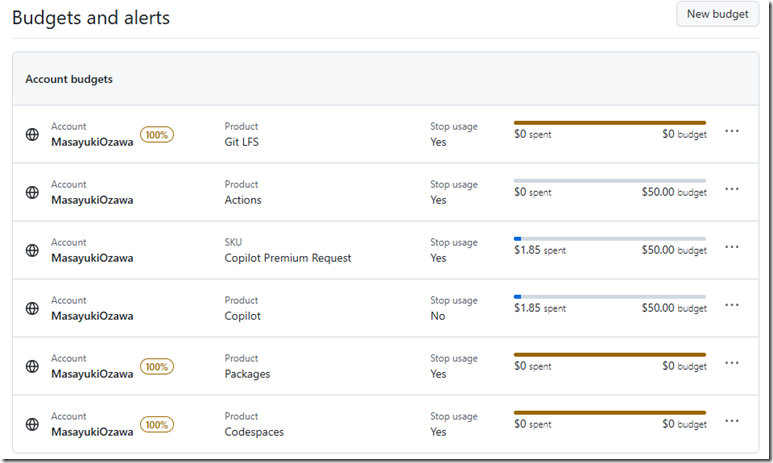The image size is (773, 463).
Task: Click the Actions budget progress bar
Action: 610,181
